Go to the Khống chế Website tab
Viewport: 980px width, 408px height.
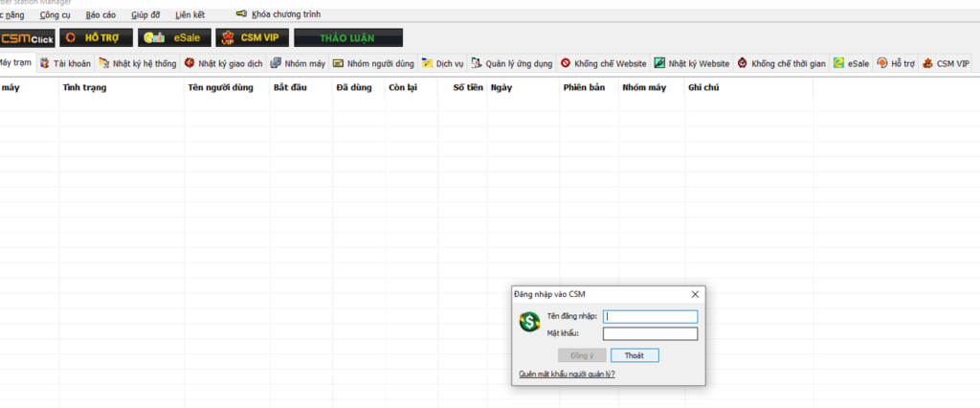pyautogui.click(x=604, y=63)
